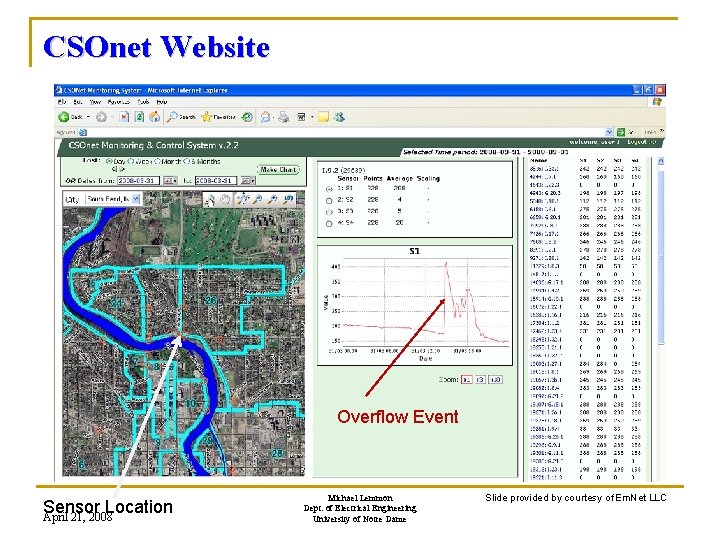Click the Links toolbar label
Image resolution: width=720 pixels, height=540 pixels.
coord(650,132)
